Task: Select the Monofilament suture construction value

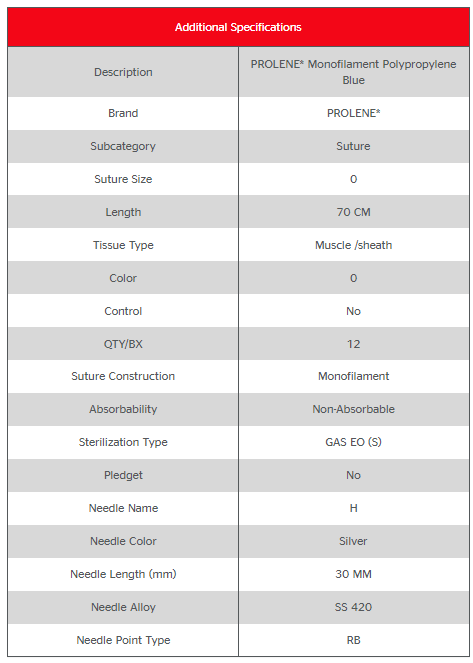Action: tap(353, 376)
